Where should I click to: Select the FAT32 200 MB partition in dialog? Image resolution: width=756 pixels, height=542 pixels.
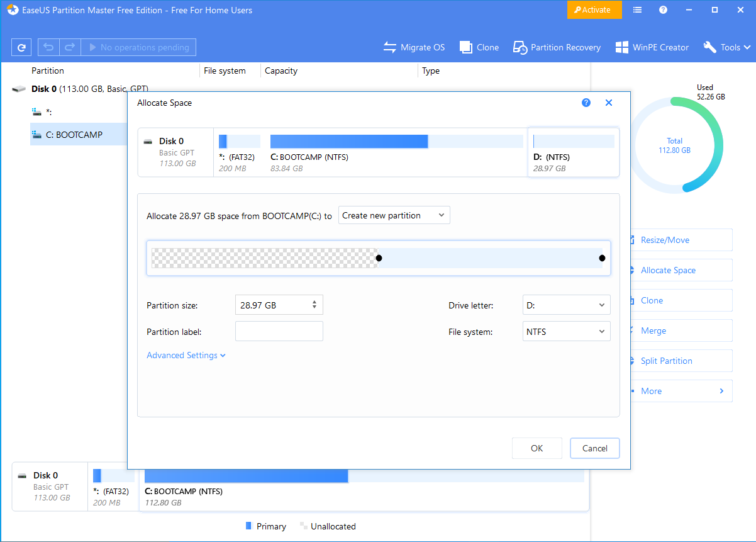[239, 152]
